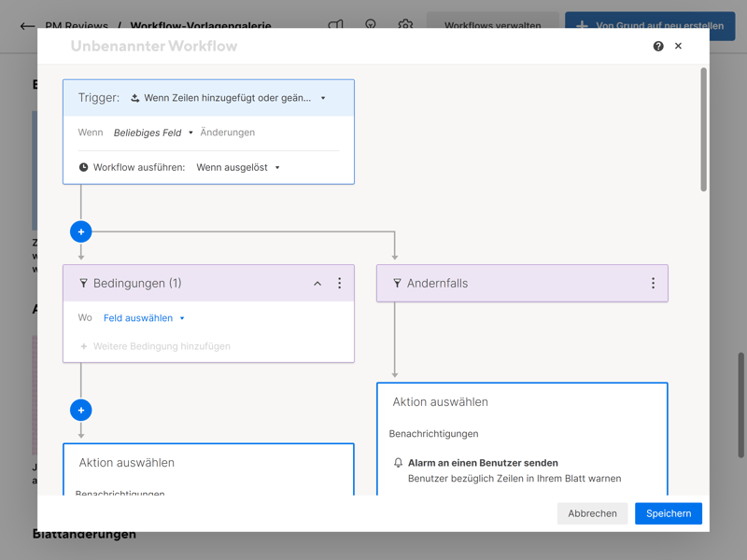Click the plus button below the Trigger block

click(x=81, y=231)
